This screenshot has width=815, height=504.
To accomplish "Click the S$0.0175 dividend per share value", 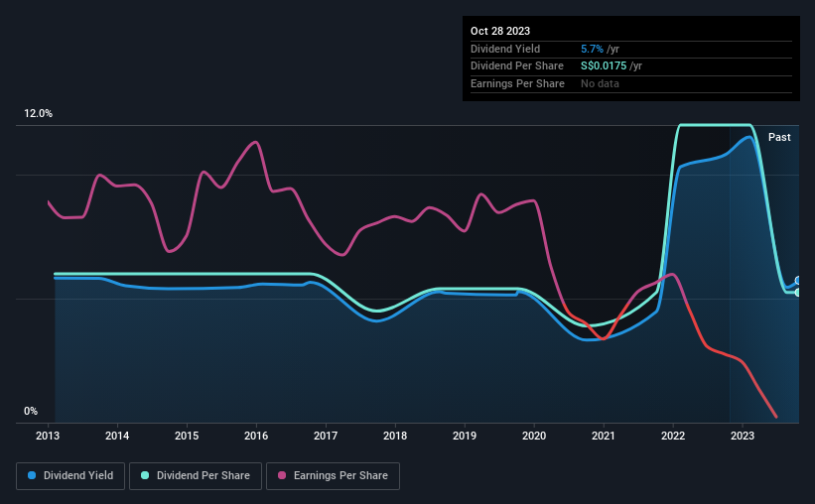I will pyautogui.click(x=604, y=66).
